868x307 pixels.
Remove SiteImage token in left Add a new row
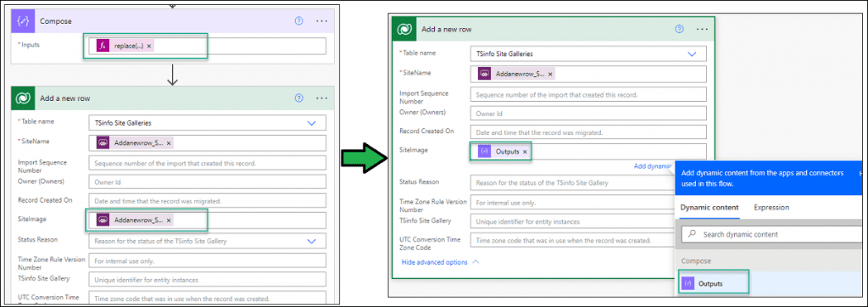169,220
